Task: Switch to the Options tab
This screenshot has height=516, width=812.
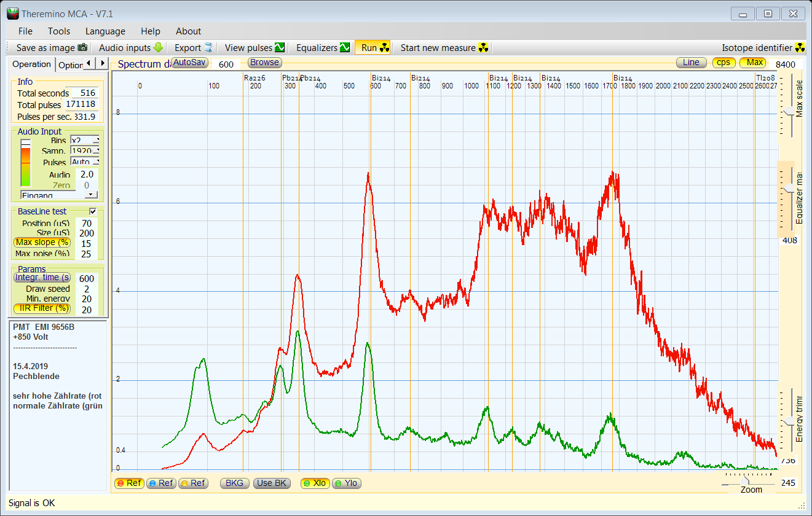Action: (70, 65)
